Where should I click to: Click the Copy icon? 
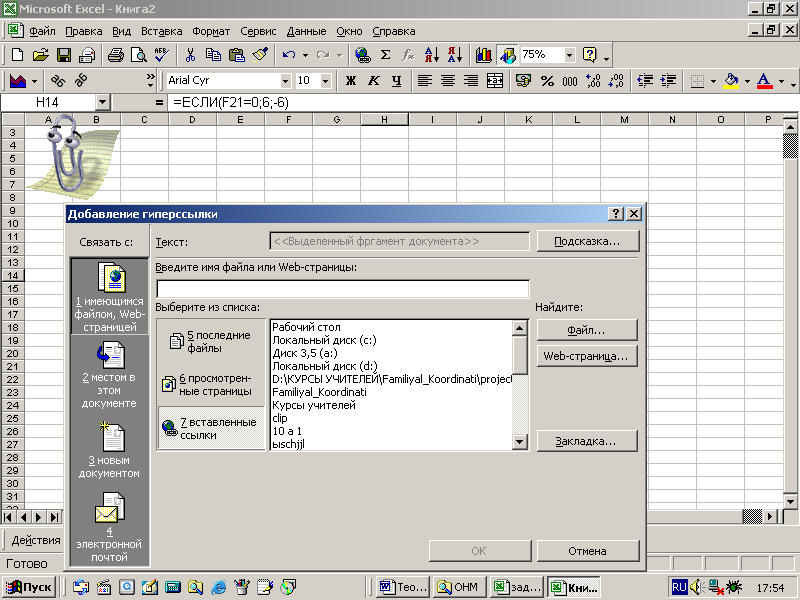click(x=213, y=55)
